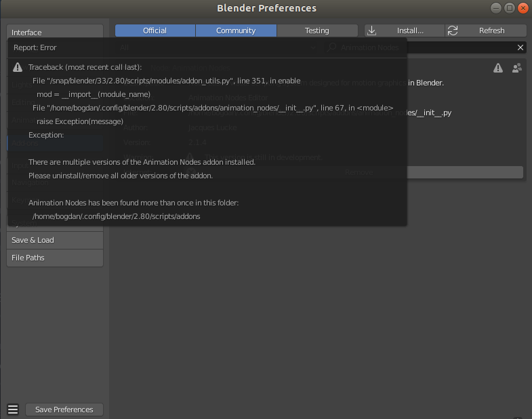Click the community people icon in add-on header
532x419 pixels.
pos(517,68)
